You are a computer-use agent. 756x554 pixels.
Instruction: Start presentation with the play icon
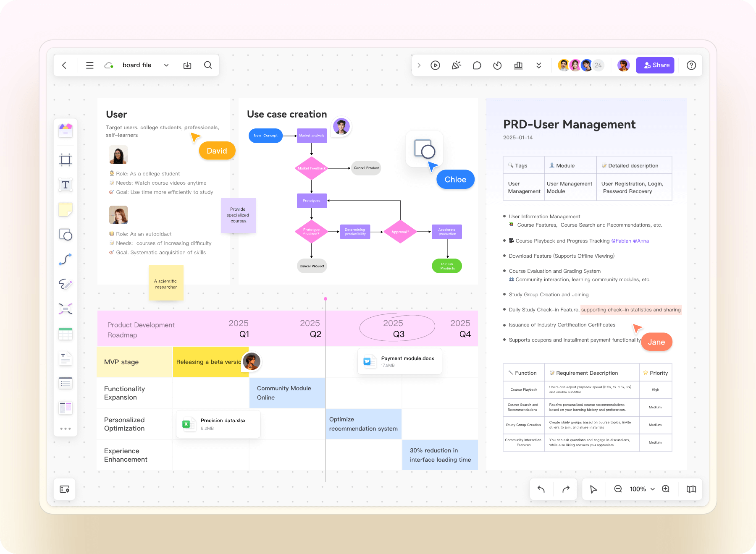[x=435, y=65]
